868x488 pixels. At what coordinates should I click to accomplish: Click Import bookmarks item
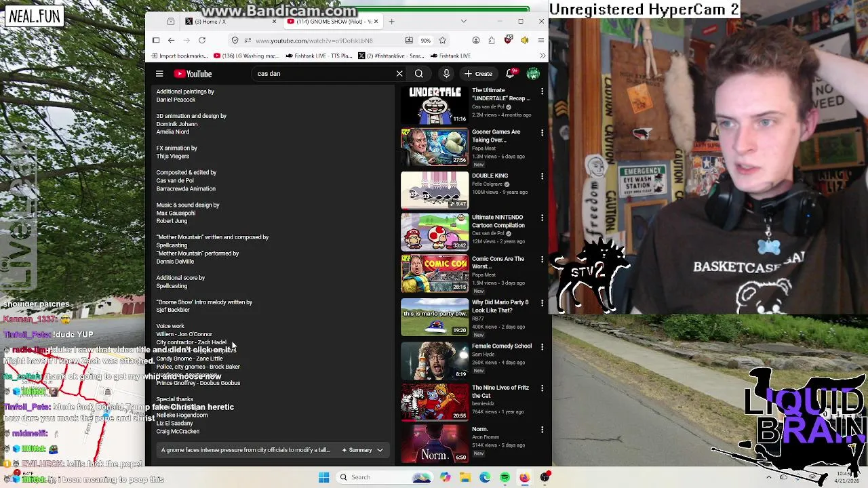point(180,56)
